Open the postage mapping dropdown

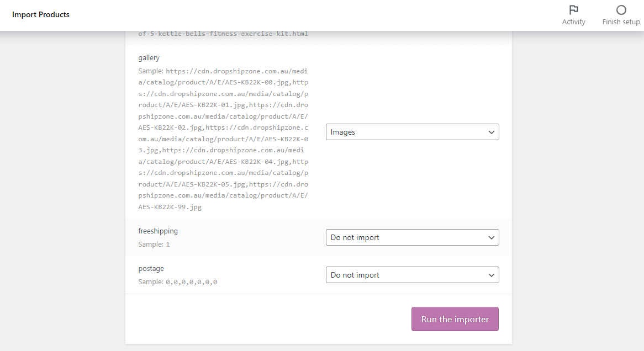point(413,275)
